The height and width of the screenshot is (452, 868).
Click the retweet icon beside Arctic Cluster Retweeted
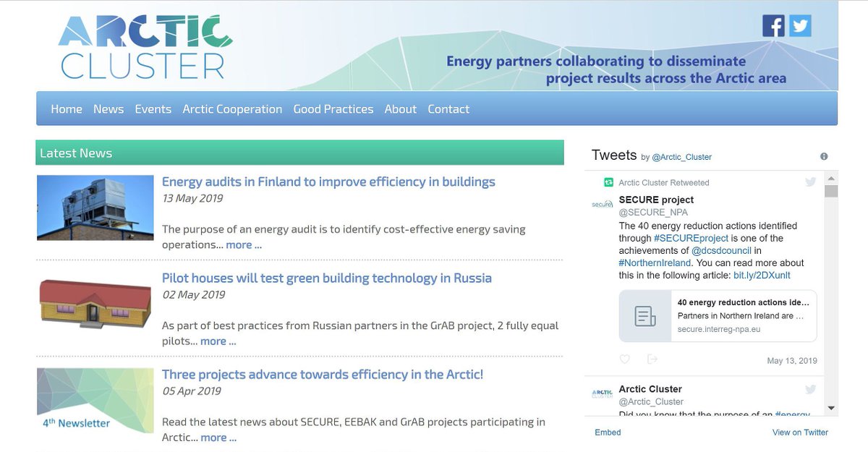609,182
